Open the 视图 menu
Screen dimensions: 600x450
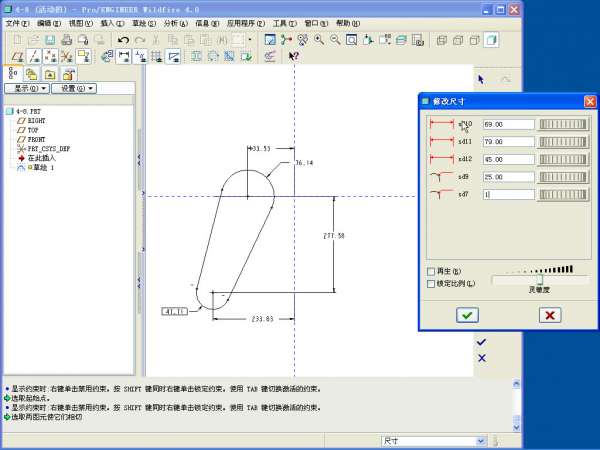(81, 23)
